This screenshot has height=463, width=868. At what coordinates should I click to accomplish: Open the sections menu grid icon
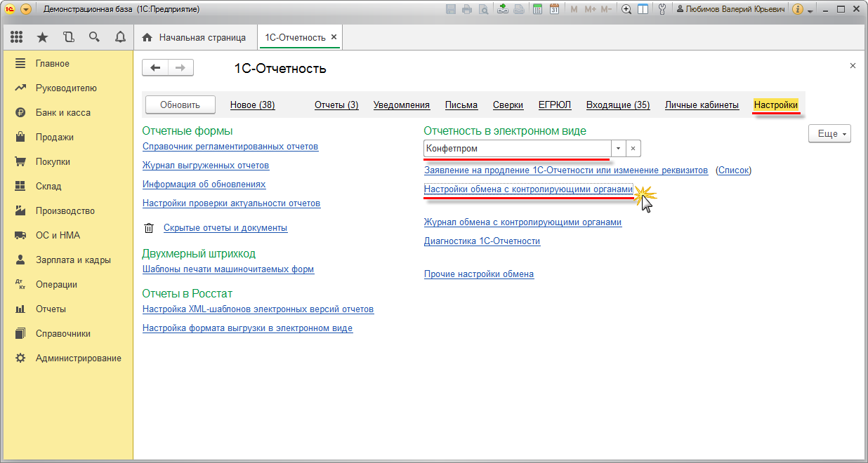17,37
